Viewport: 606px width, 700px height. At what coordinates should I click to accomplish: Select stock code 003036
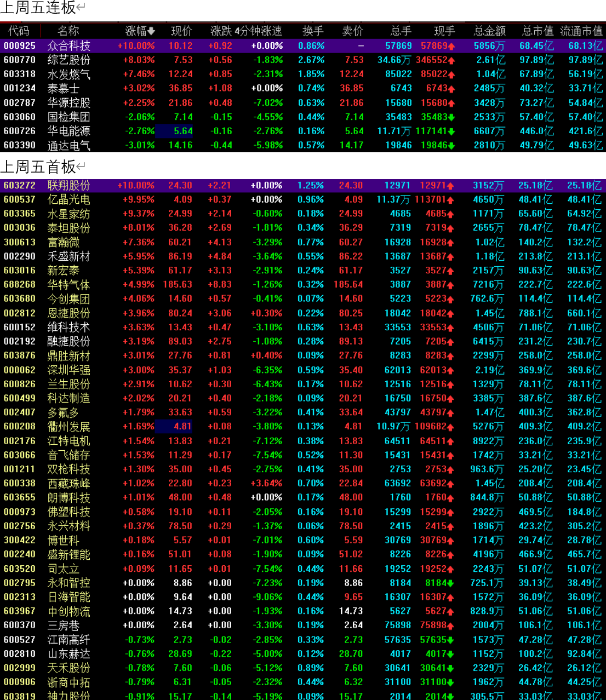click(x=20, y=227)
